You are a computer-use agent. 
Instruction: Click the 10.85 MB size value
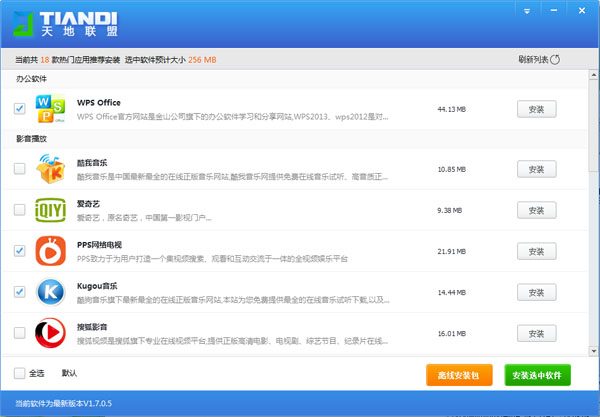tap(452, 169)
